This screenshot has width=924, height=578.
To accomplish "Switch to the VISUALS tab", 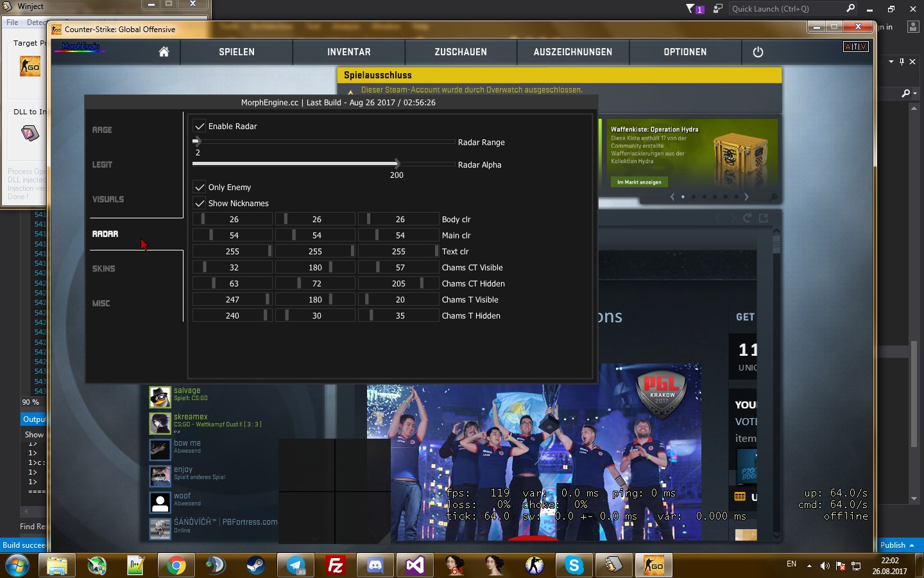I will pyautogui.click(x=108, y=200).
